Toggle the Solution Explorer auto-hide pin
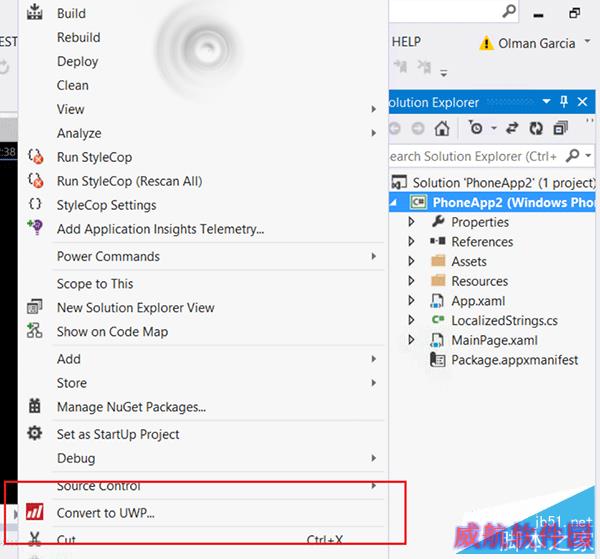Viewport: 600px width, 559px height. click(564, 102)
